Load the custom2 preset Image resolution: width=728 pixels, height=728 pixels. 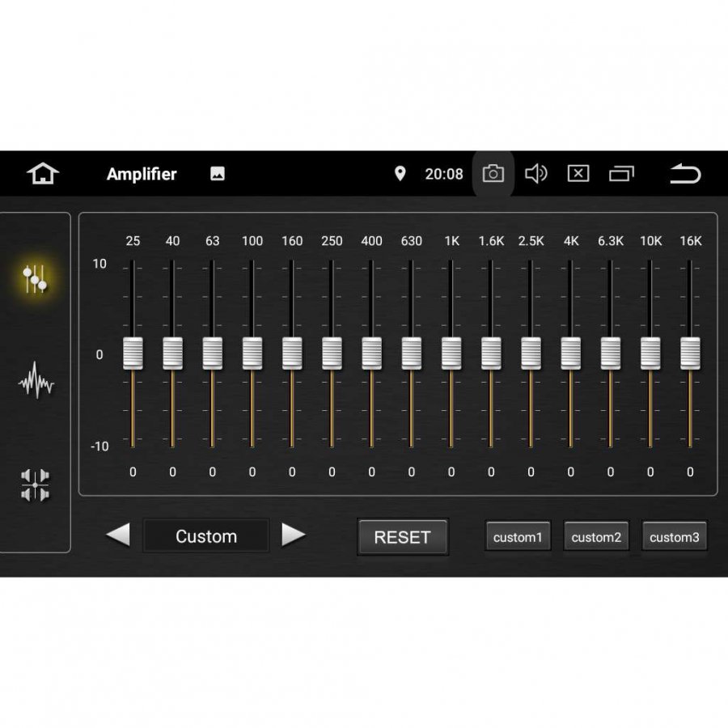click(596, 537)
